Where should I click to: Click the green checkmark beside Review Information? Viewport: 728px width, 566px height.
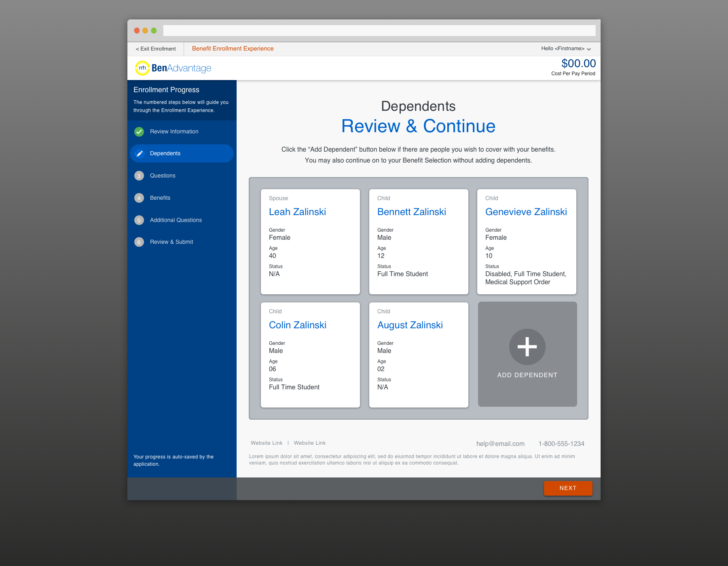139,132
